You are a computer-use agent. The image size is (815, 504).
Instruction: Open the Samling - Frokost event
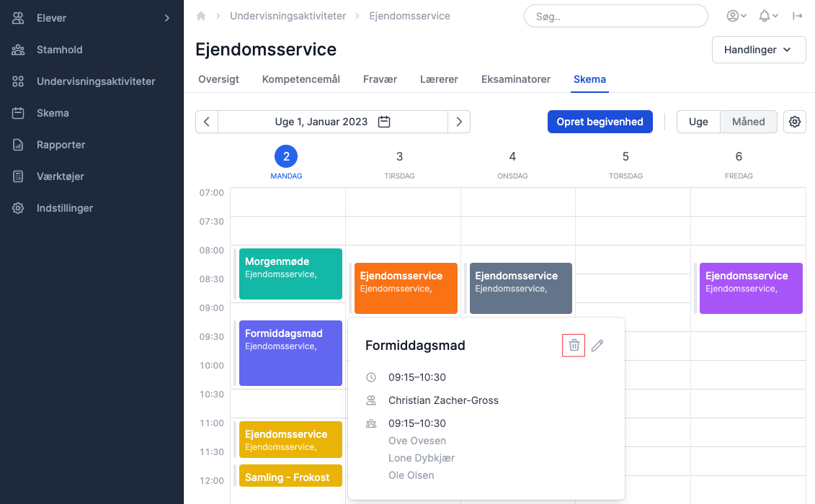pyautogui.click(x=290, y=475)
